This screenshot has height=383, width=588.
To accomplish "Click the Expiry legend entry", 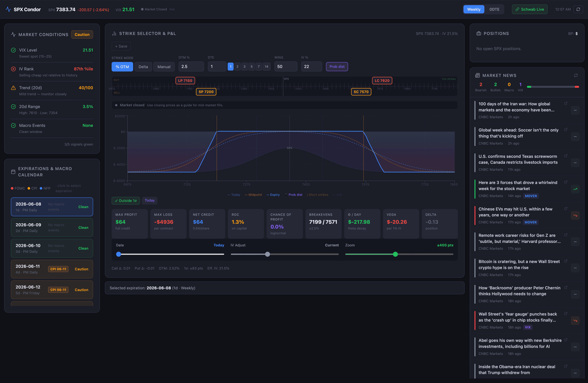I will tap(273, 195).
